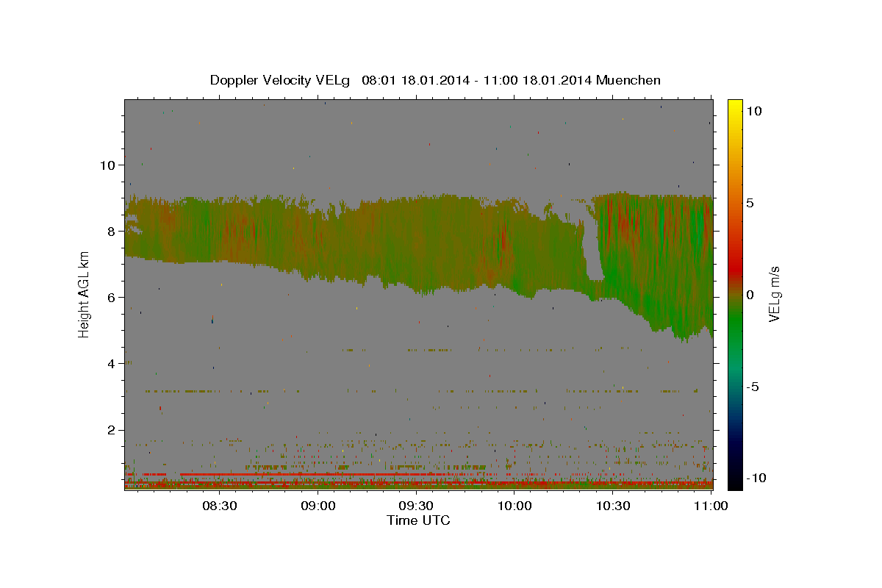The height and width of the screenshot is (588, 882).
Task: Click the '09:00' time axis label
Action: 318,506
